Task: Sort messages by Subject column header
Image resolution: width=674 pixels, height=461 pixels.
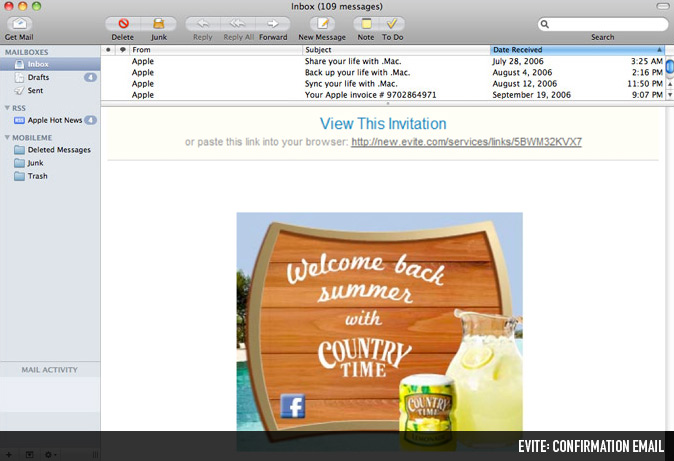Action: (x=395, y=49)
